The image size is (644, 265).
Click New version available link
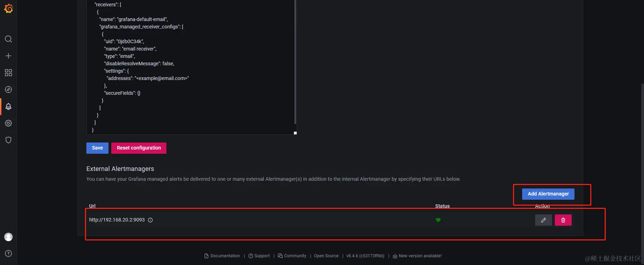click(417, 256)
